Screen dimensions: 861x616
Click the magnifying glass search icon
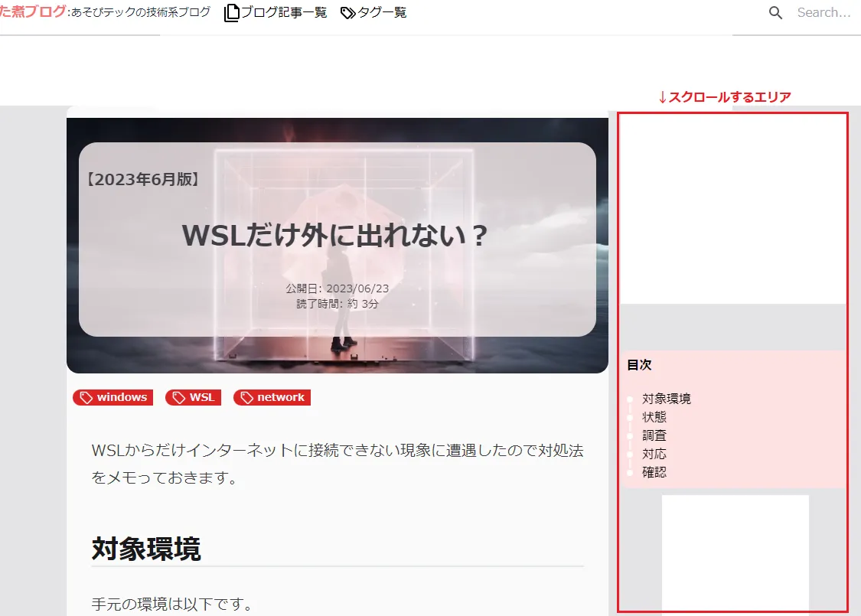(775, 13)
